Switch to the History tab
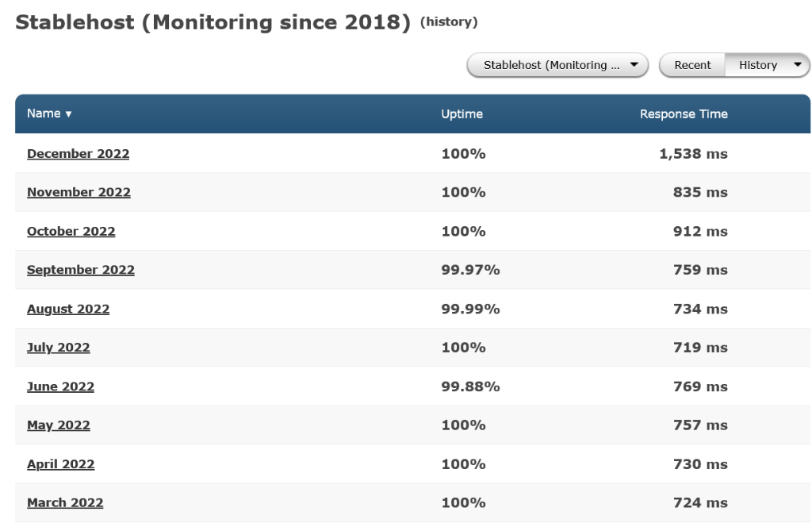The image size is (812, 523). (x=757, y=65)
